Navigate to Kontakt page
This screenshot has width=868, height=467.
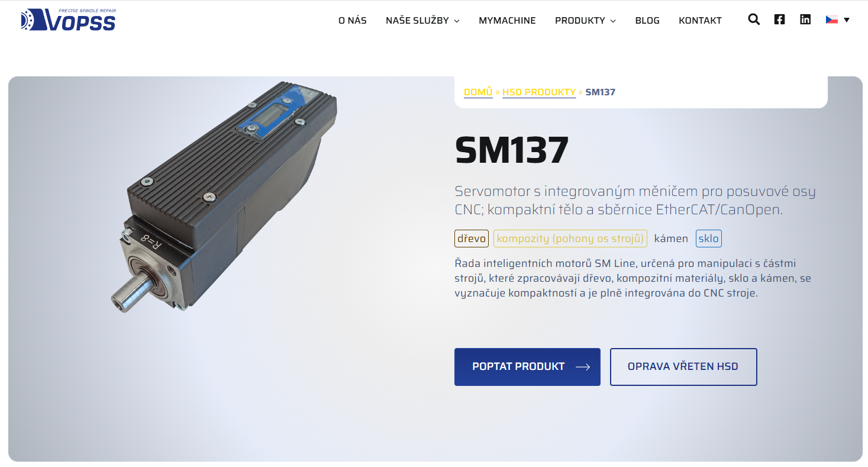(x=700, y=21)
